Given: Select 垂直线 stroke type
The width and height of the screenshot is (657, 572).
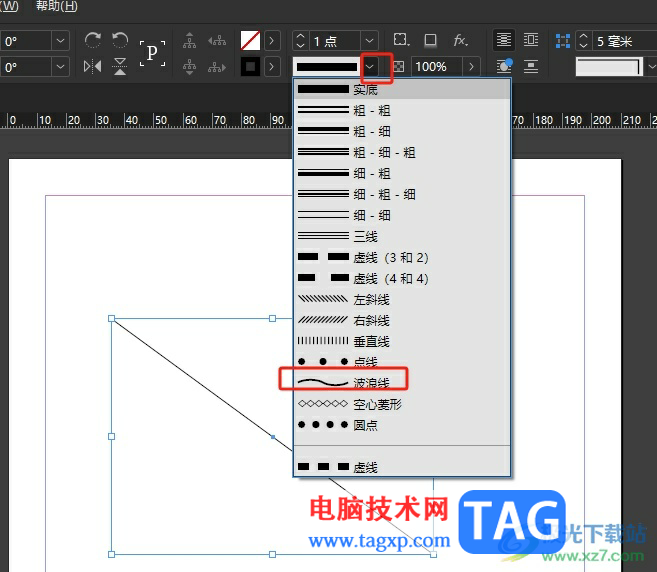Looking at the screenshot, I should pos(402,341).
